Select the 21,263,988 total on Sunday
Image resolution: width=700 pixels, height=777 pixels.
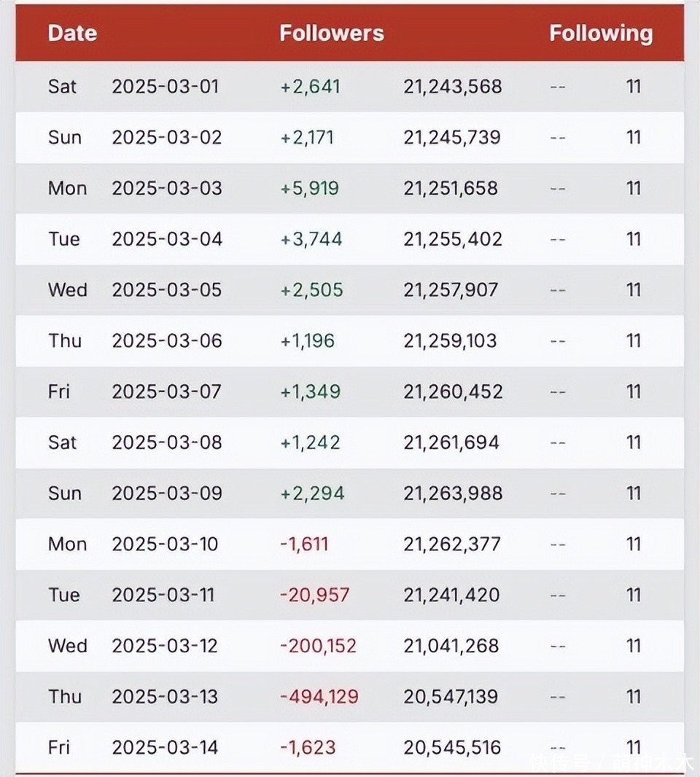point(453,493)
